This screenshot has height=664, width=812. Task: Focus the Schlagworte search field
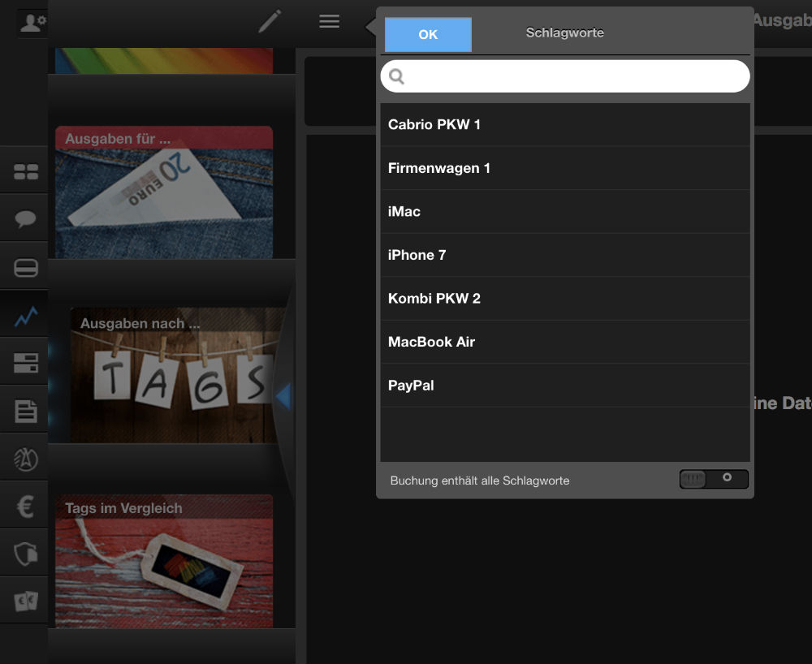(565, 76)
